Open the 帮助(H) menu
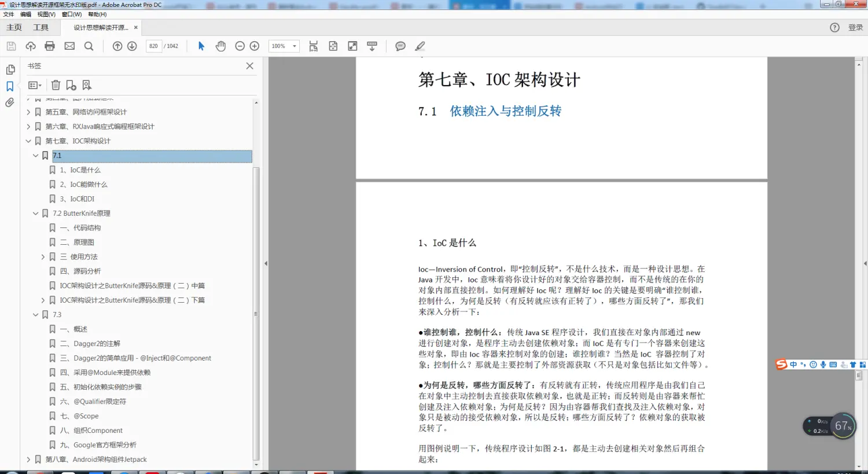This screenshot has height=474, width=868. coord(97,14)
